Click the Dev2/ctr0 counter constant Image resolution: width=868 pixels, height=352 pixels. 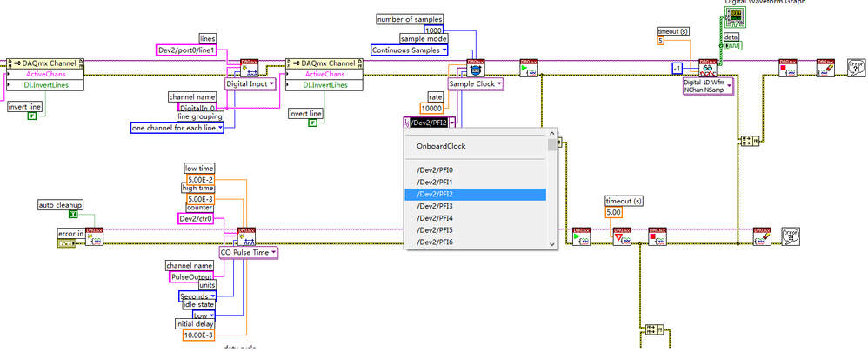196,219
